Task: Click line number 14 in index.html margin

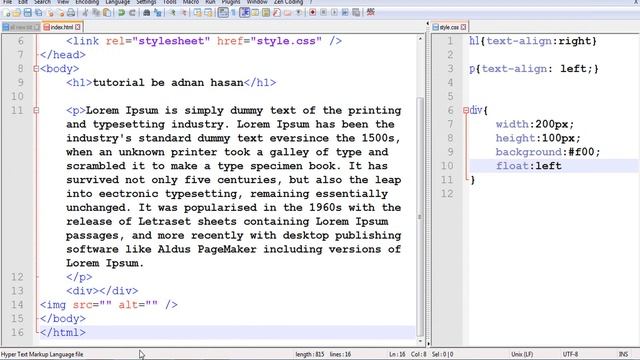Action: point(17,304)
